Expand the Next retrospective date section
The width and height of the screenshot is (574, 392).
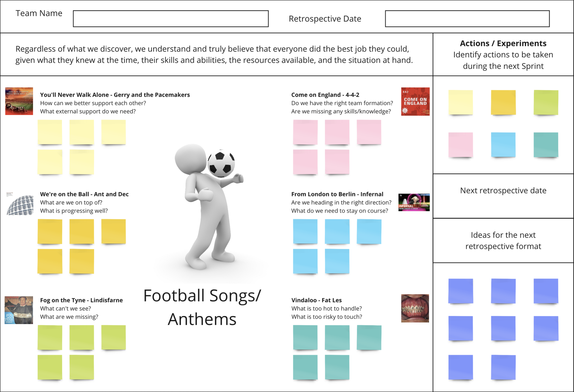[503, 190]
